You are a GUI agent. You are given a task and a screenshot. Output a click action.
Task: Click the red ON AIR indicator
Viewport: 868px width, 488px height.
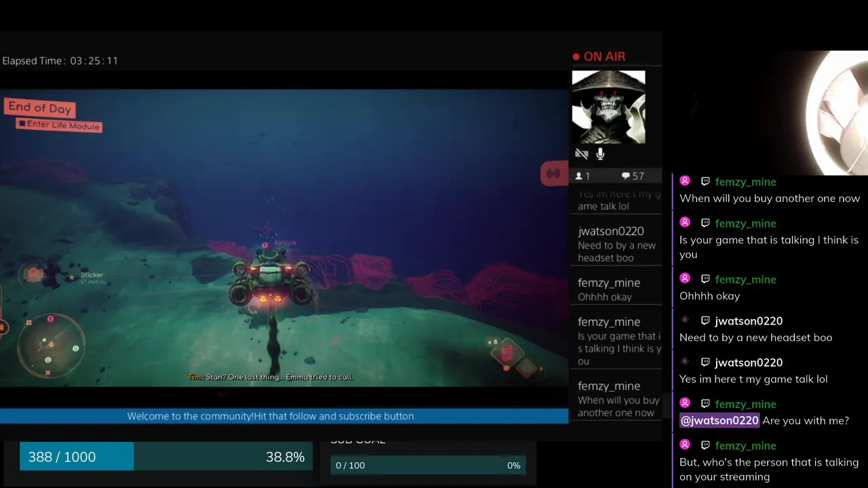[x=599, y=57]
